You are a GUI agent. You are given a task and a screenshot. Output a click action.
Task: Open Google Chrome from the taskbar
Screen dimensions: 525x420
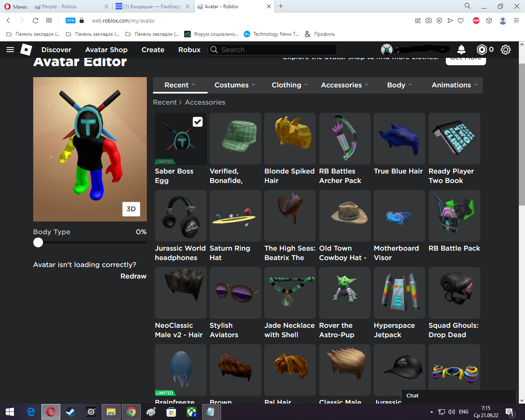(x=131, y=412)
